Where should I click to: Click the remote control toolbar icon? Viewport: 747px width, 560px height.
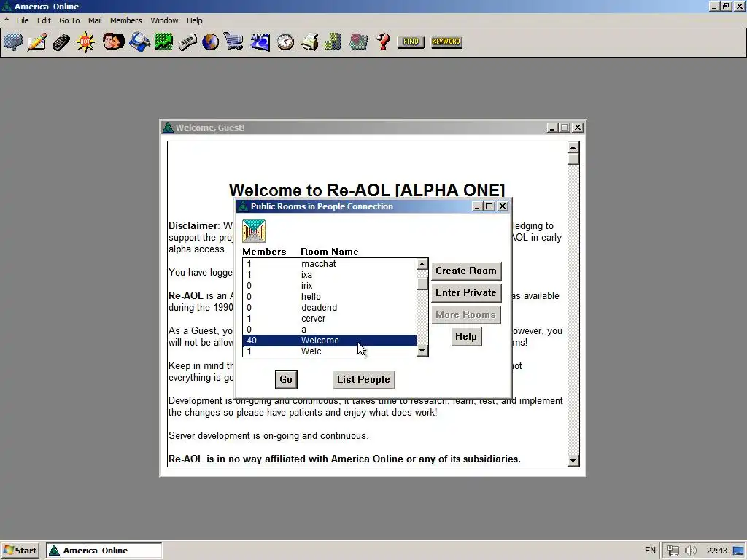tap(61, 42)
